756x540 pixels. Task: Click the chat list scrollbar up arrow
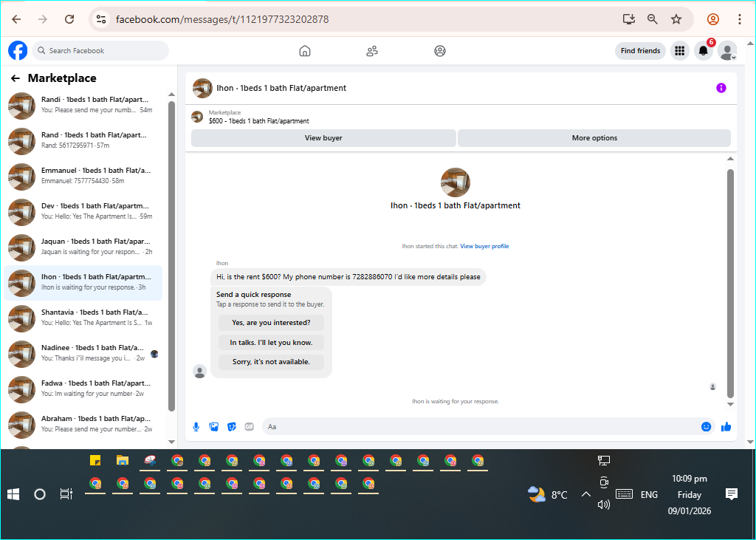coord(171,94)
